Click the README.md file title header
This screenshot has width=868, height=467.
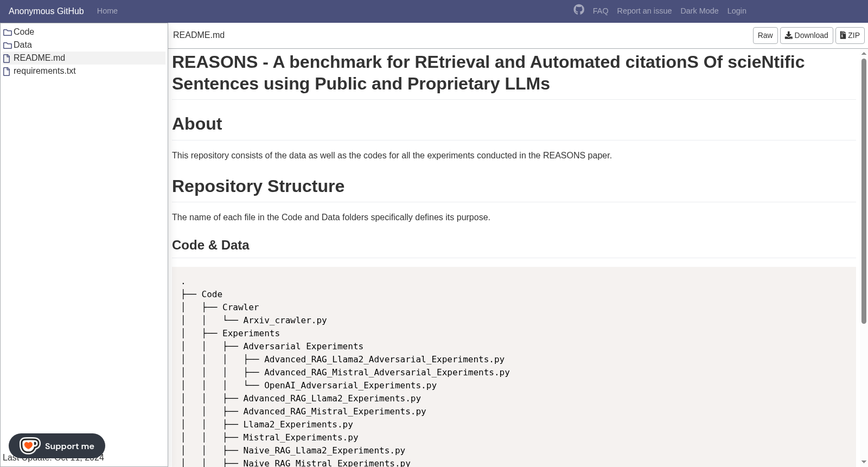199,35
